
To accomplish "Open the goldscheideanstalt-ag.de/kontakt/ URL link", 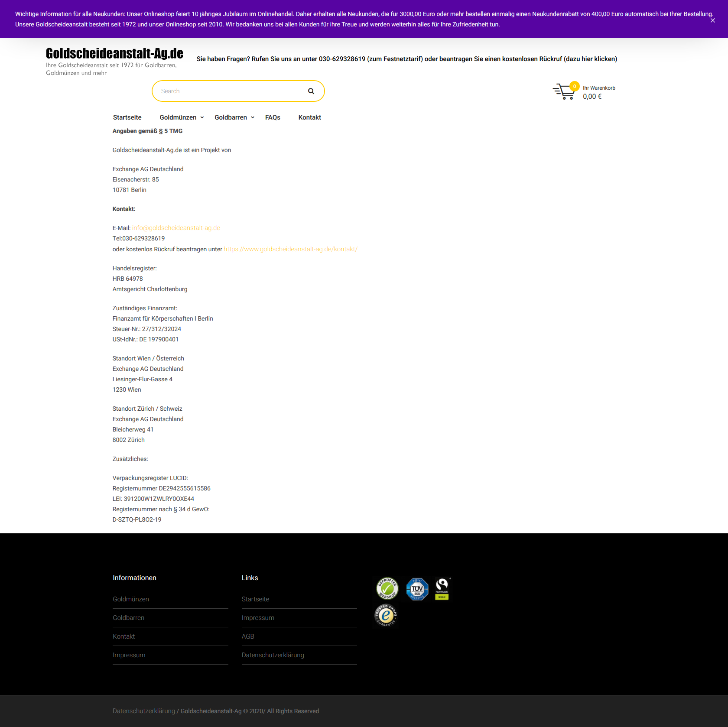I will coord(290,249).
